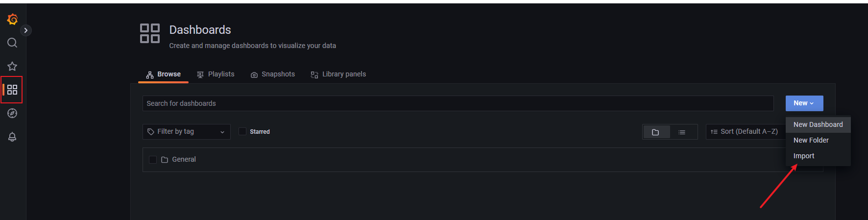The image size is (868, 220).
Task: Open the Explore compass icon
Action: click(12, 113)
